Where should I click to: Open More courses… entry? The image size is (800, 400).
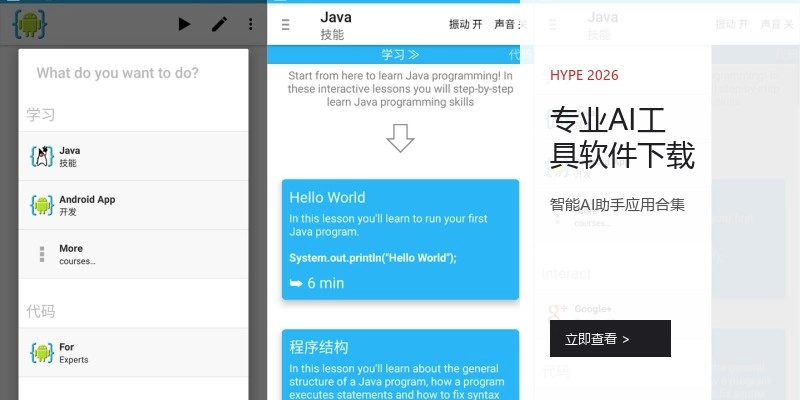coord(133,254)
